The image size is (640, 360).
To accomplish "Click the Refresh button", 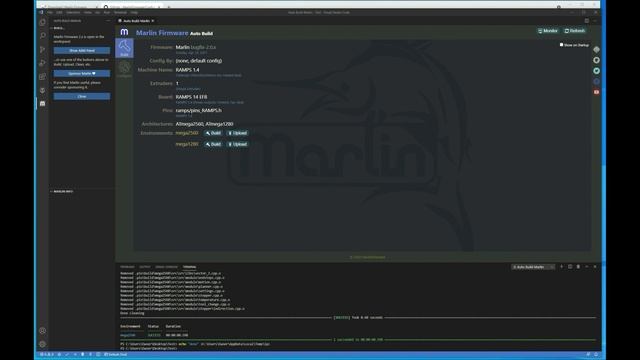I will 575,31.
